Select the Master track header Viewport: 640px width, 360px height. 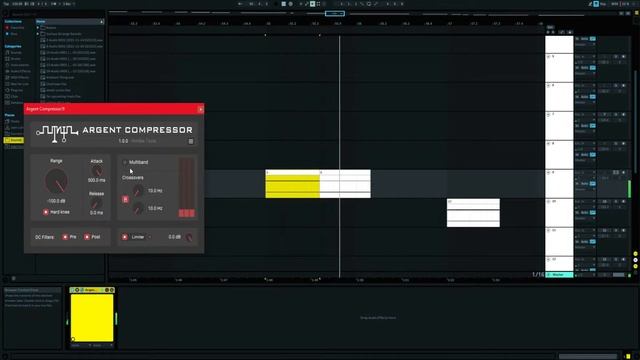point(559,275)
